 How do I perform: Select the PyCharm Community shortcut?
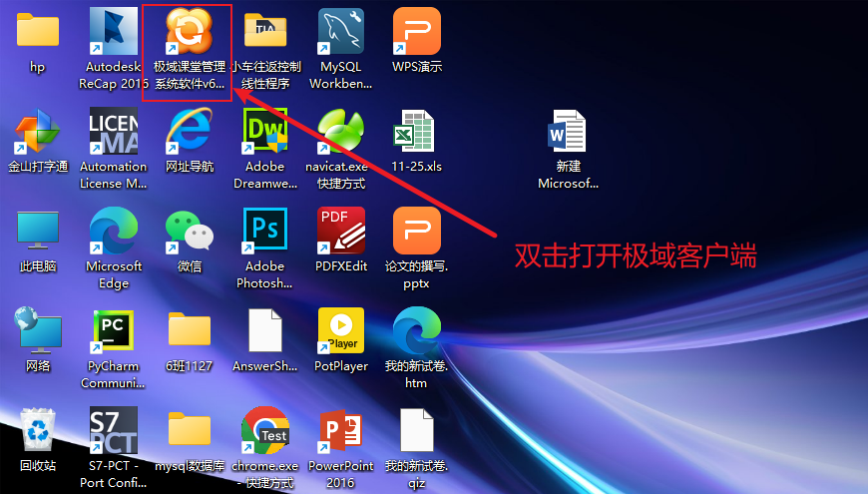tap(113, 330)
